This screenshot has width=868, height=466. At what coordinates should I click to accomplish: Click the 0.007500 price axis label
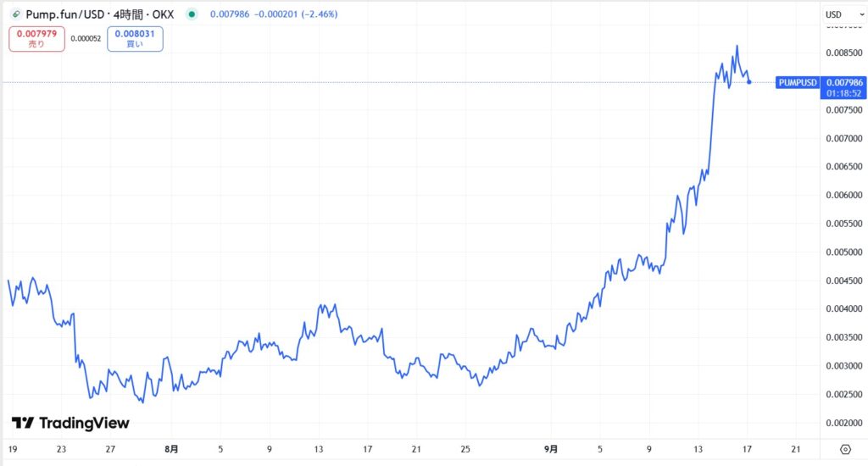844,110
